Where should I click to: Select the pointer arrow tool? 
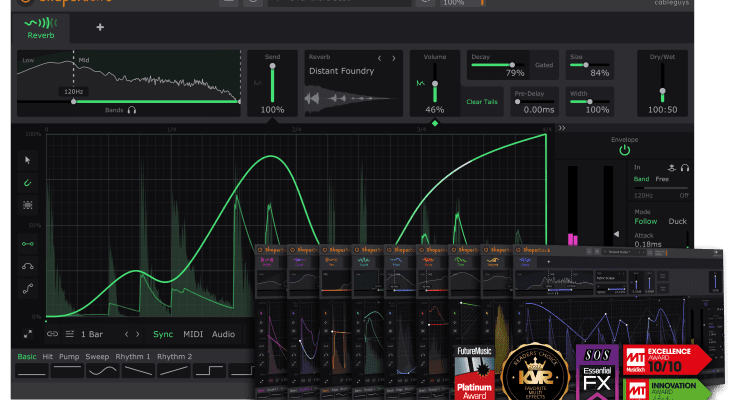(27, 159)
